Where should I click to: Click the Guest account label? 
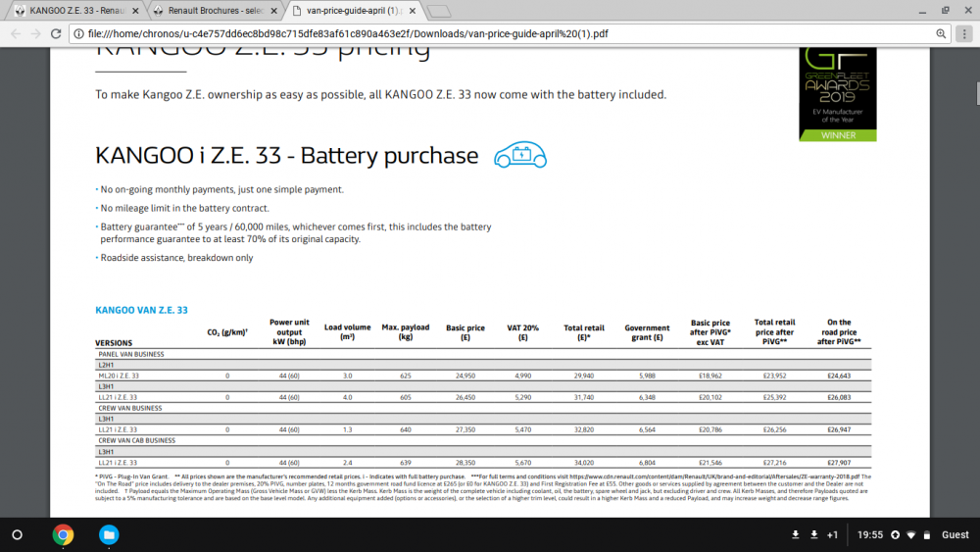(x=955, y=534)
